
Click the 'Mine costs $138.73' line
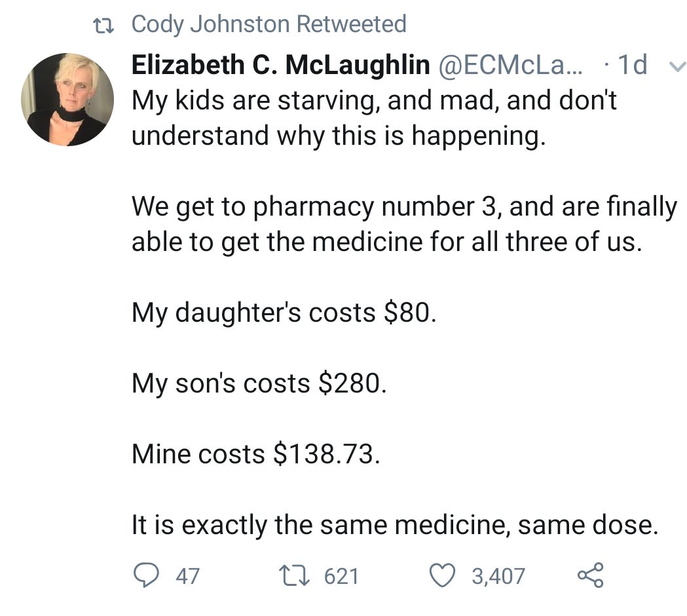coord(255,454)
